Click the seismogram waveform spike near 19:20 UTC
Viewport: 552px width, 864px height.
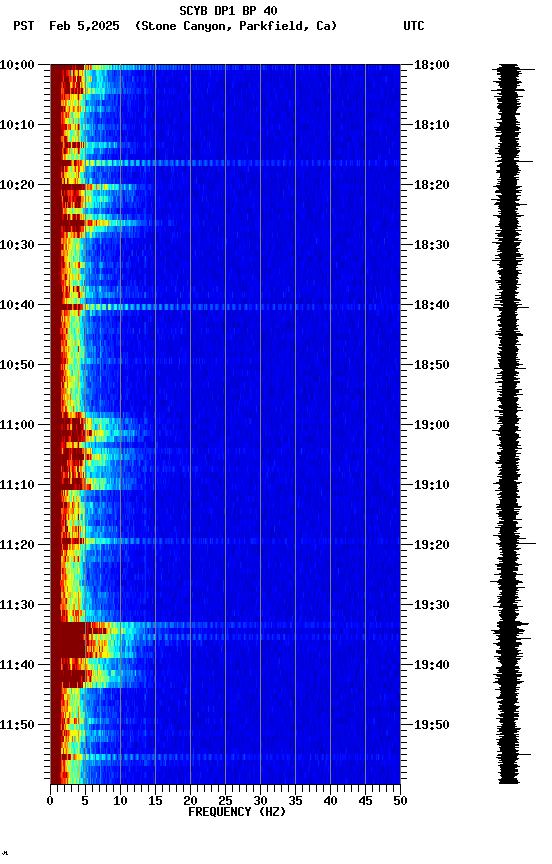click(527, 543)
